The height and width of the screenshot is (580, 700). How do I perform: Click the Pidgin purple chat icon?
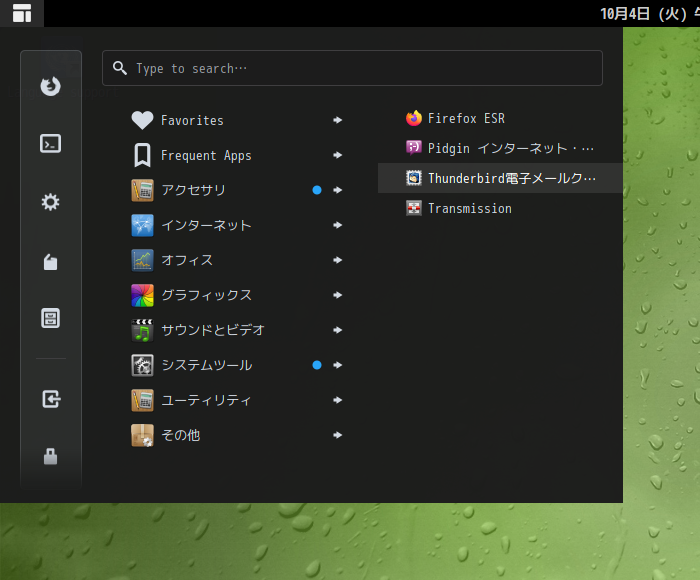414,148
